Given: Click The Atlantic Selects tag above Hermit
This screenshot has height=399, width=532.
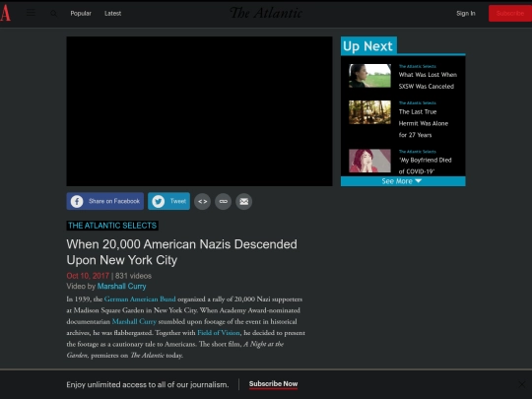Looking at the screenshot, I should (418, 102).
